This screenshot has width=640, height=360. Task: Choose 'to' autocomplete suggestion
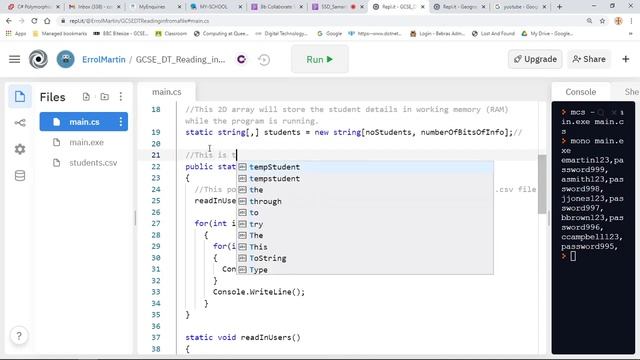point(365,213)
